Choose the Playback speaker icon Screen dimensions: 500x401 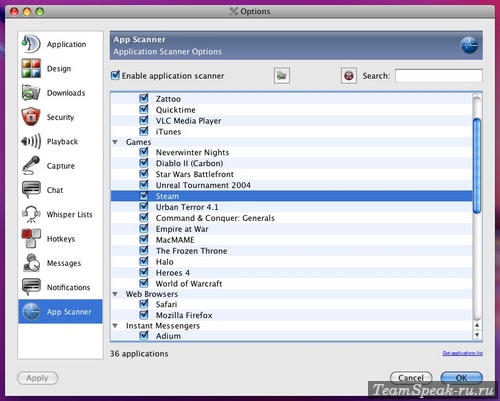click(x=31, y=141)
